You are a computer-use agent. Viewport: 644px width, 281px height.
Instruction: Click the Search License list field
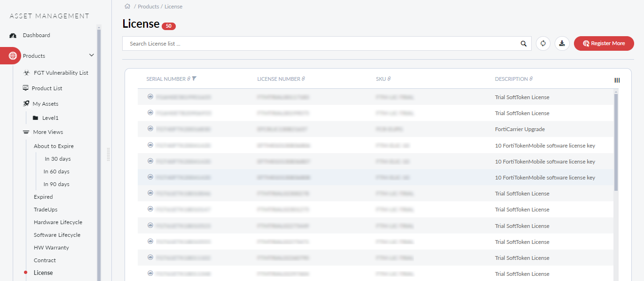(327, 44)
